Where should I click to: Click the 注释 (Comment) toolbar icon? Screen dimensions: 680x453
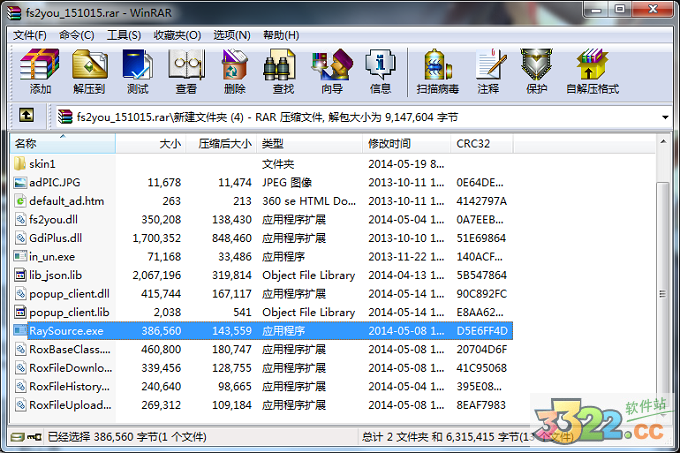pyautogui.click(x=491, y=65)
